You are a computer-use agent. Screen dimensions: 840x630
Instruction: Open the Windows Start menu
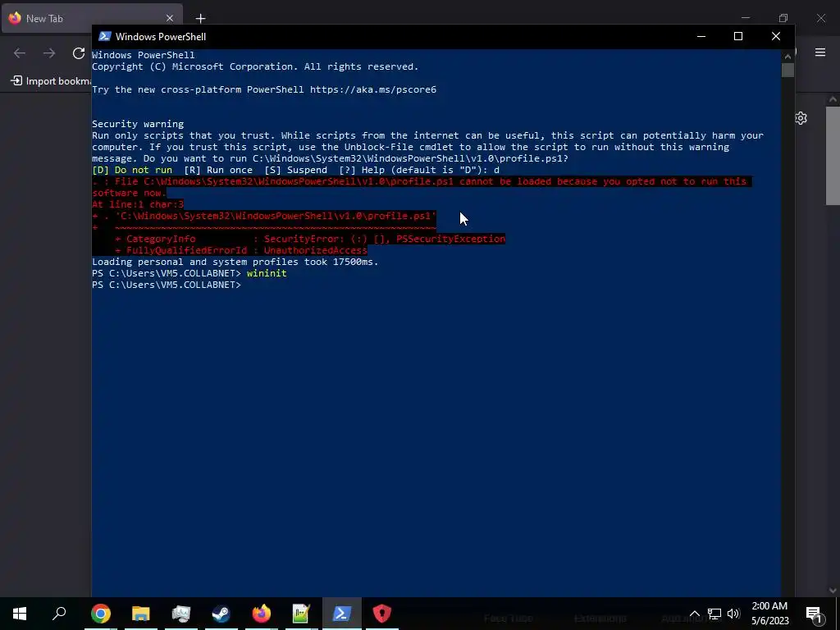[x=20, y=614]
